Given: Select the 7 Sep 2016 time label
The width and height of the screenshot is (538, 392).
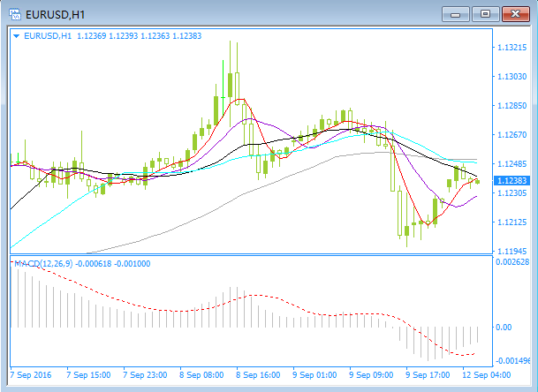Looking at the screenshot, I should [32, 374].
